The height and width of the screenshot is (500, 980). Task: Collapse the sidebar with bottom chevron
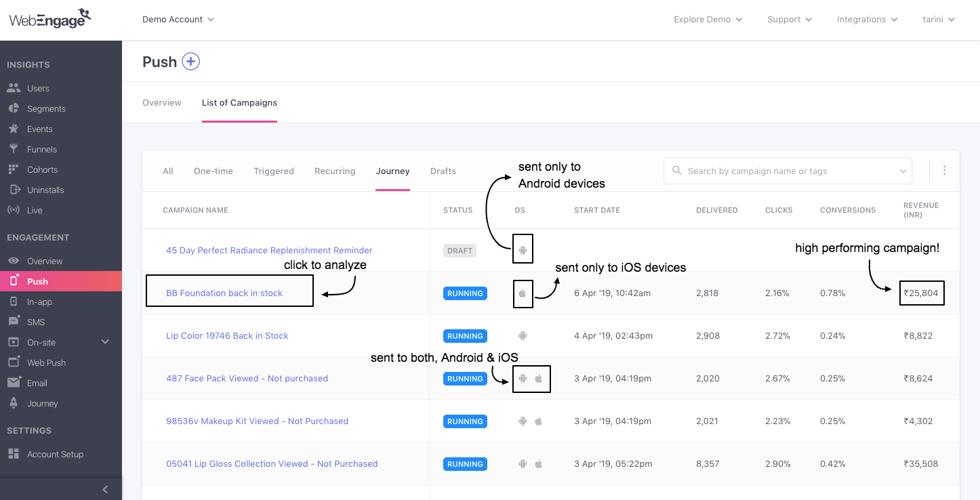105,489
